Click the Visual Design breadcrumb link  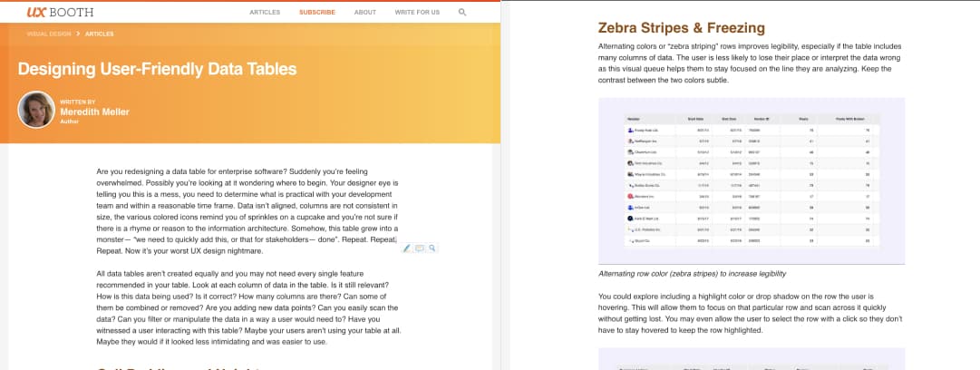click(49, 34)
